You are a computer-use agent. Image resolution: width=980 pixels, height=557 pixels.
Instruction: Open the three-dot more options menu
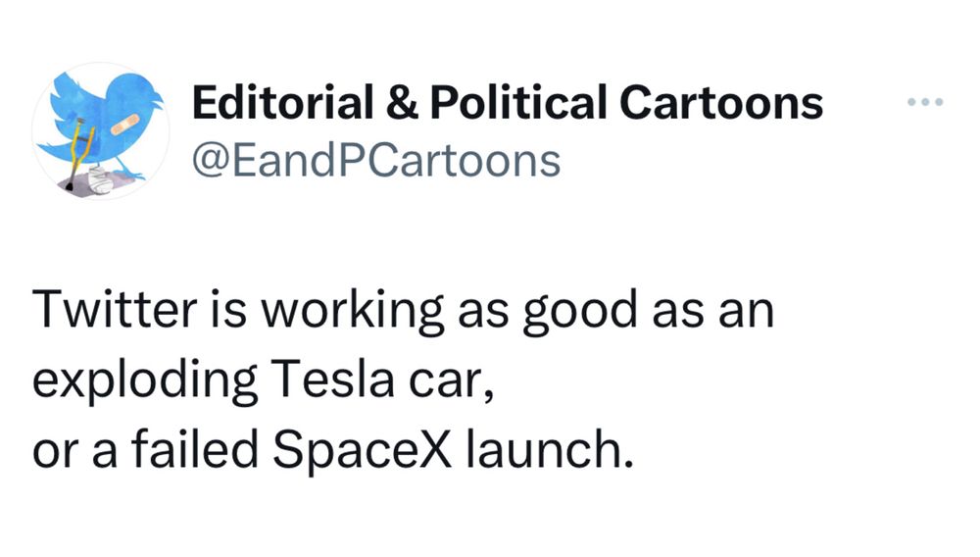coord(924,102)
